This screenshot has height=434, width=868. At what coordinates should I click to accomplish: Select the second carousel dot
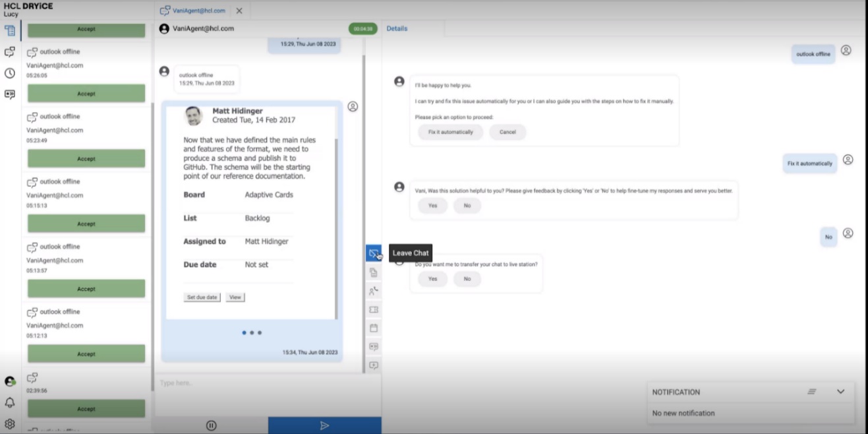pos(252,332)
